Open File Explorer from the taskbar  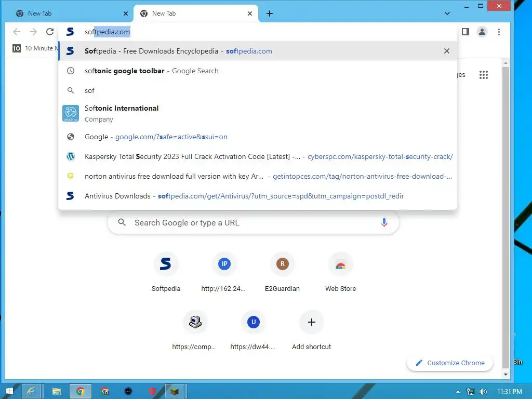[x=56, y=391]
